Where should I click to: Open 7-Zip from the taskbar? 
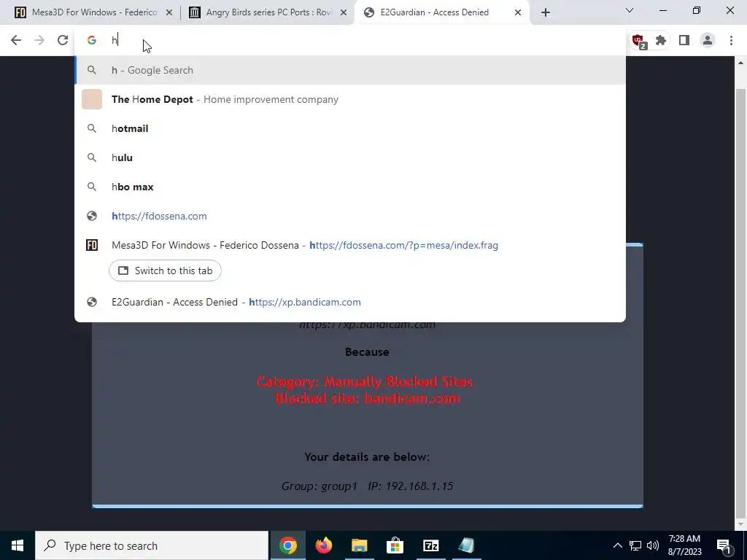(430, 545)
